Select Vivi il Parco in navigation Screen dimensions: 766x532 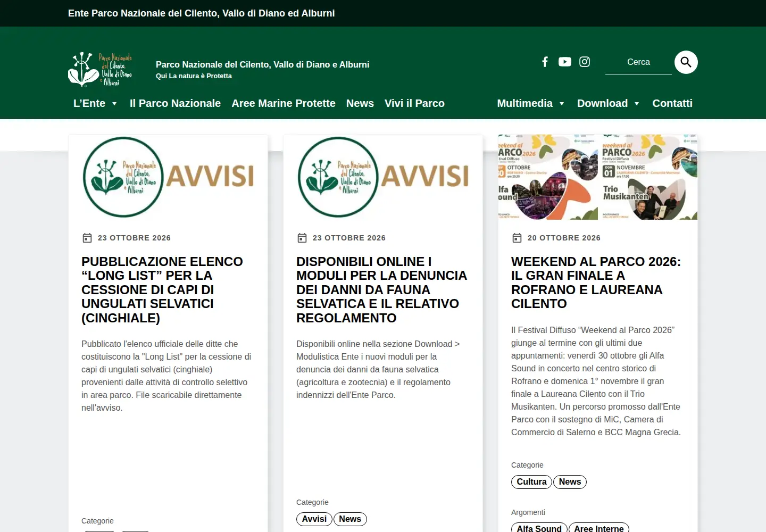click(x=414, y=103)
